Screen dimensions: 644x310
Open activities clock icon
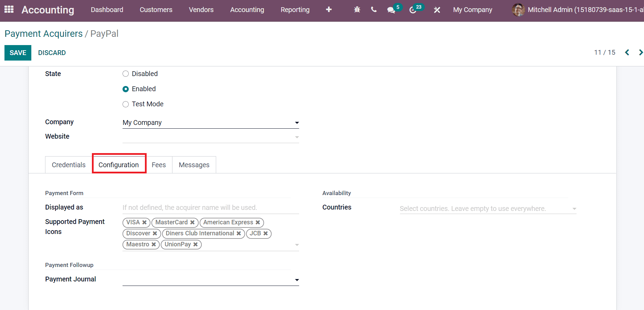tap(413, 10)
